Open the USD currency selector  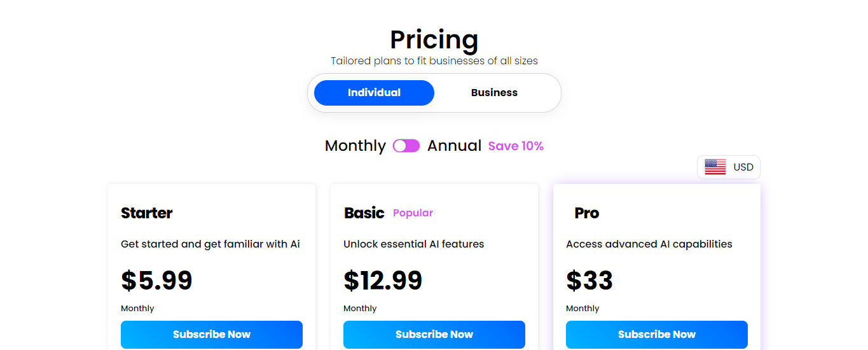tap(729, 167)
